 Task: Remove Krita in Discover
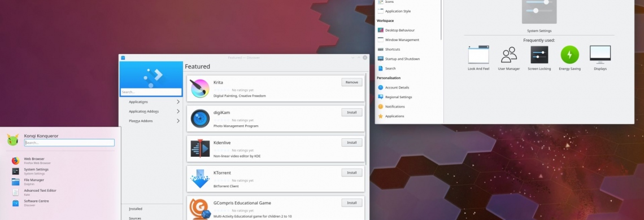(351, 82)
